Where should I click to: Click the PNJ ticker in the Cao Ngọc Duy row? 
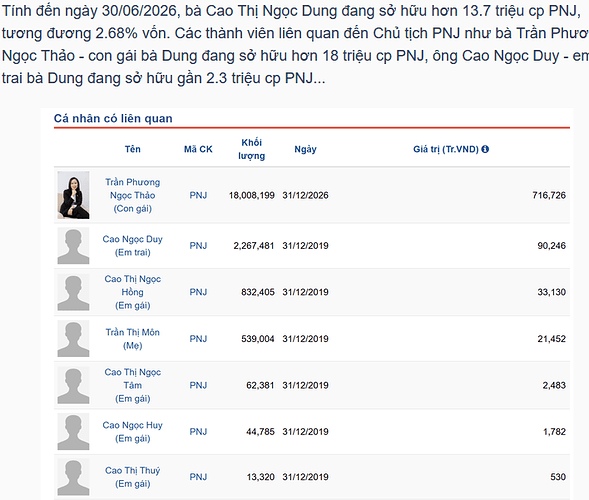pyautogui.click(x=198, y=246)
